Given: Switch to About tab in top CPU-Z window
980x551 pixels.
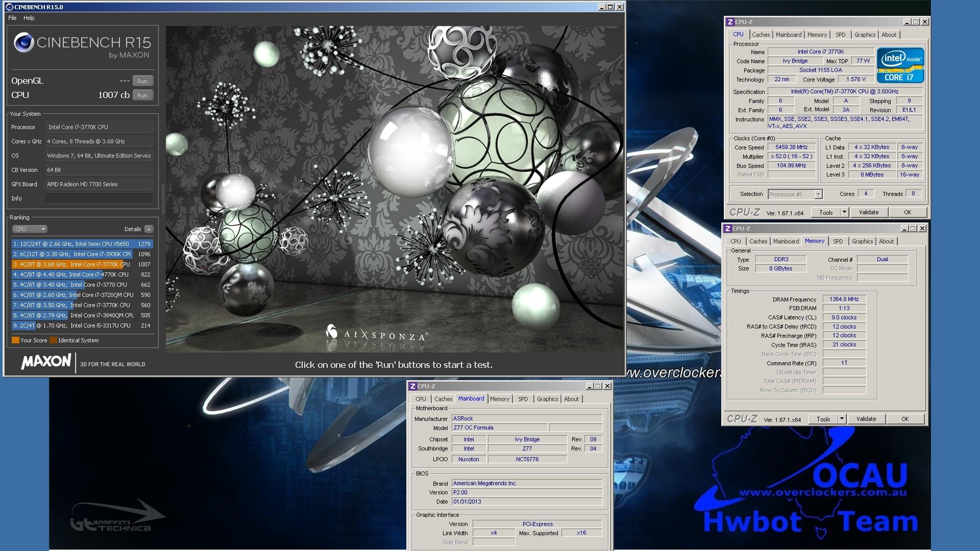Looking at the screenshot, I should (889, 35).
